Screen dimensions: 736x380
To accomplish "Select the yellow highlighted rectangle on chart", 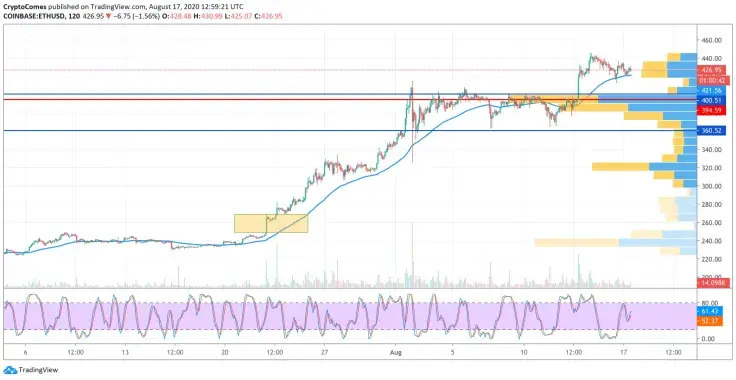I will (x=271, y=223).
